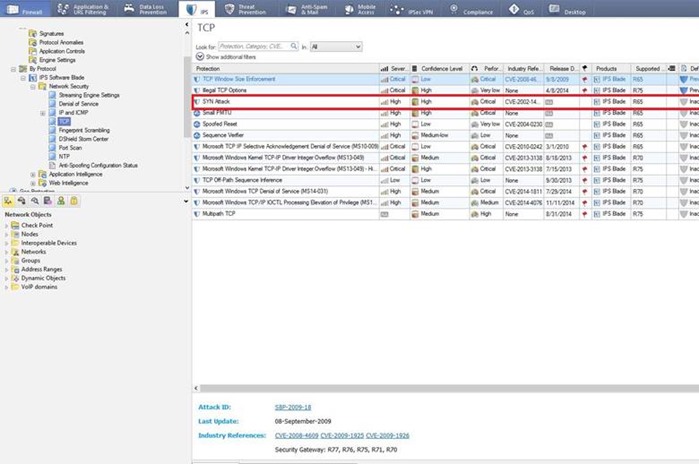The width and height of the screenshot is (699, 464).
Task: Select Networks under Network Objects
Action: click(33, 252)
